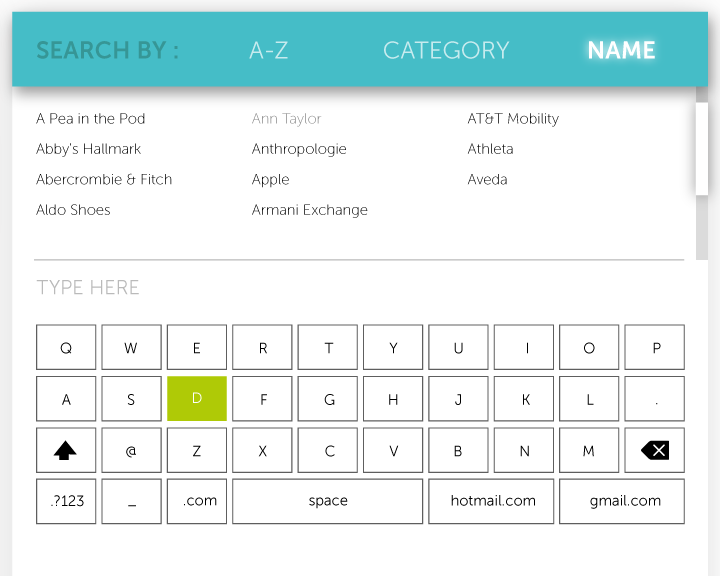Tap the J key
This screenshot has width=720, height=576.
coord(458,399)
